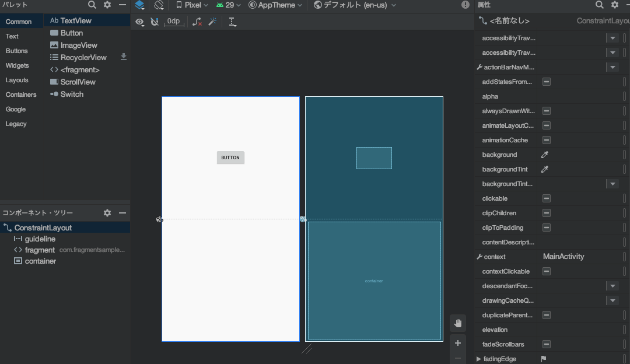Toggle the view options eye icon
This screenshot has width=630, height=364.
pos(139,22)
